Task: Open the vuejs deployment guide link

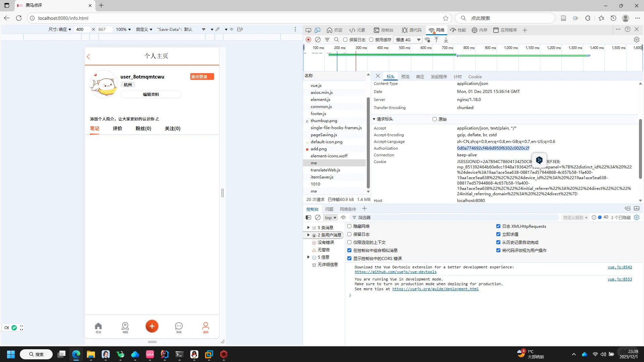Action: tap(435, 289)
